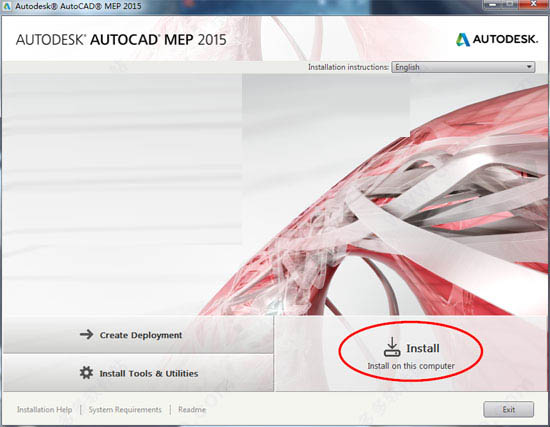Click the Create Deployment arrow icon

coord(86,334)
